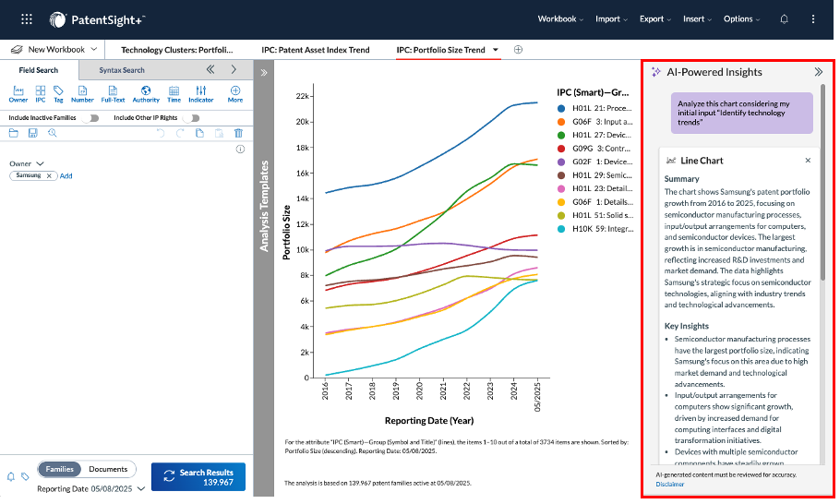Close the Line Chart insight card
The height and width of the screenshot is (504, 840).
808,160
